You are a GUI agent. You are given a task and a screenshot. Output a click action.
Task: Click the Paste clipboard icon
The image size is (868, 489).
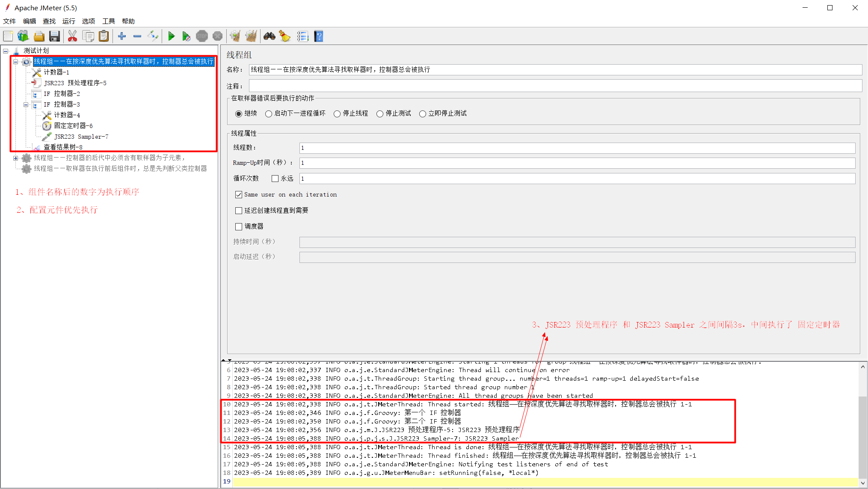(x=104, y=36)
